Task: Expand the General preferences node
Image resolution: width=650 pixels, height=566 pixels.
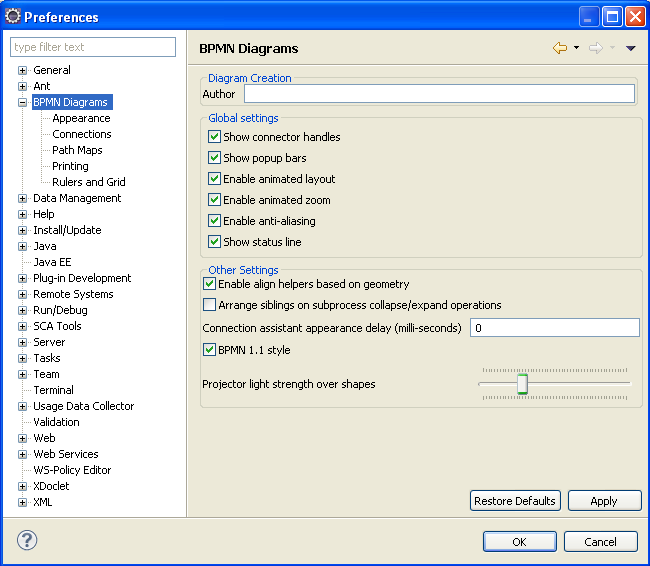Action: click(x=22, y=70)
